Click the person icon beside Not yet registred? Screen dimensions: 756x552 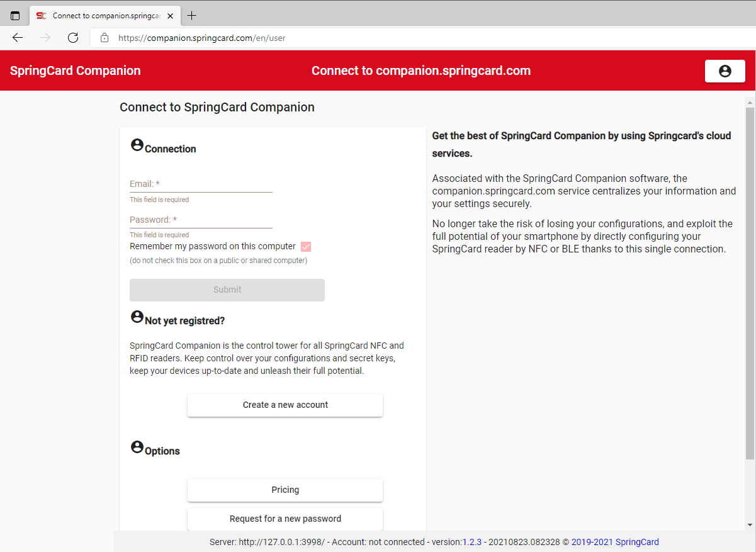click(137, 316)
